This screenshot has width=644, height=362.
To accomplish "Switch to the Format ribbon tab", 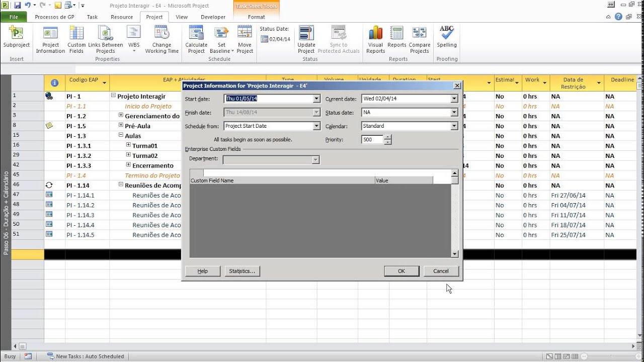I will (x=256, y=17).
